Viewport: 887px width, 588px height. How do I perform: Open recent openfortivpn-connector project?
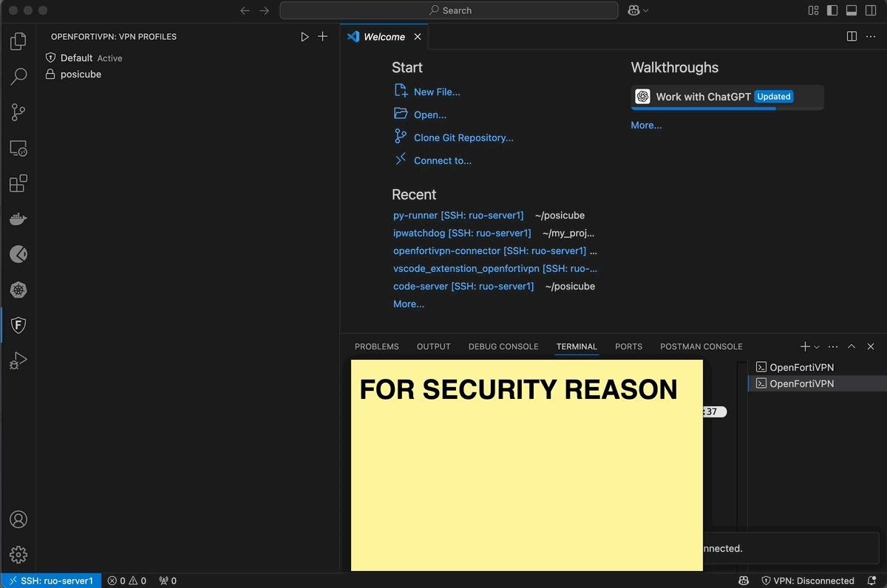tap(489, 251)
